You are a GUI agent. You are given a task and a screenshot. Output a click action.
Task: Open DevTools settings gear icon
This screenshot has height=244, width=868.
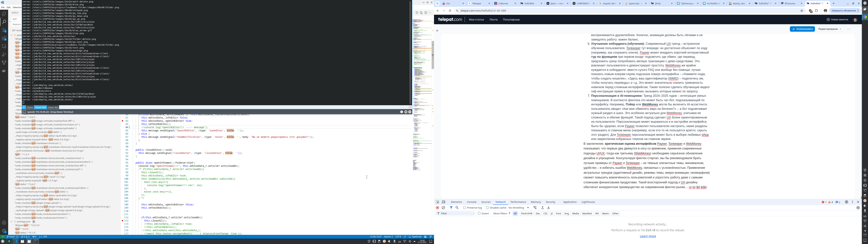coord(846,202)
